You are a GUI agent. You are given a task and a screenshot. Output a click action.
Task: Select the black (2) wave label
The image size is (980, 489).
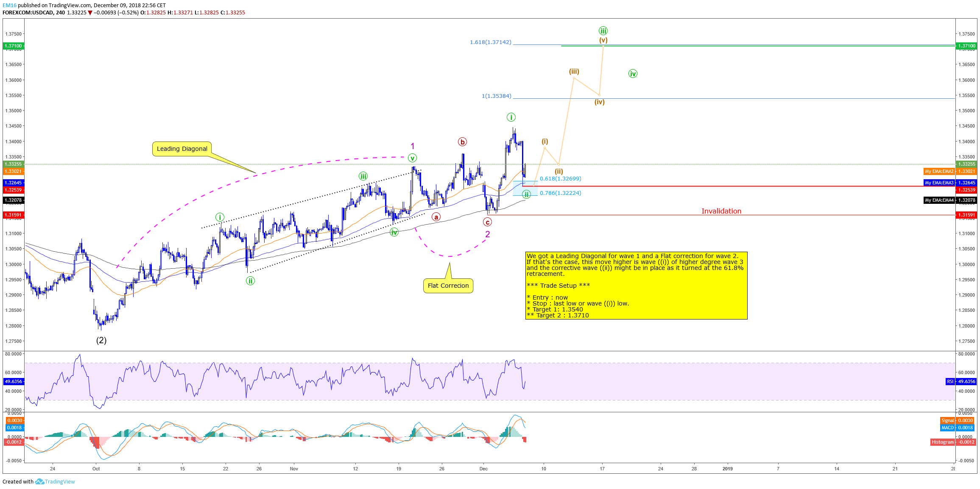click(x=101, y=340)
